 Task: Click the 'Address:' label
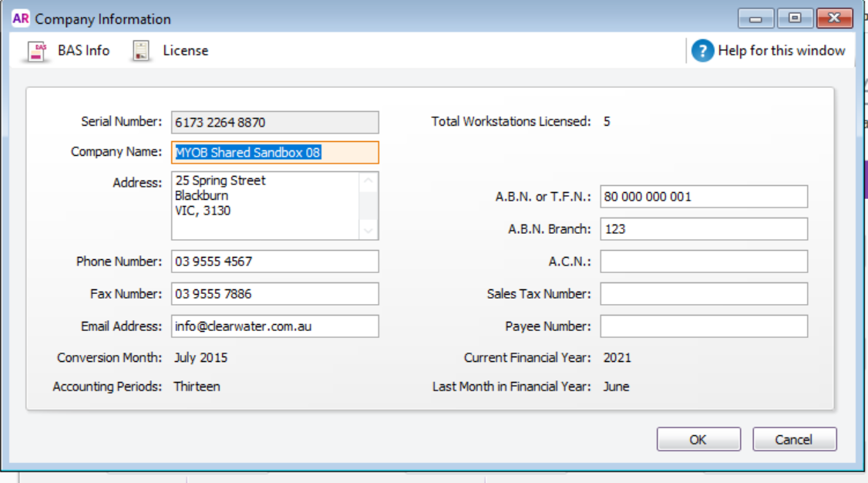pos(137,183)
